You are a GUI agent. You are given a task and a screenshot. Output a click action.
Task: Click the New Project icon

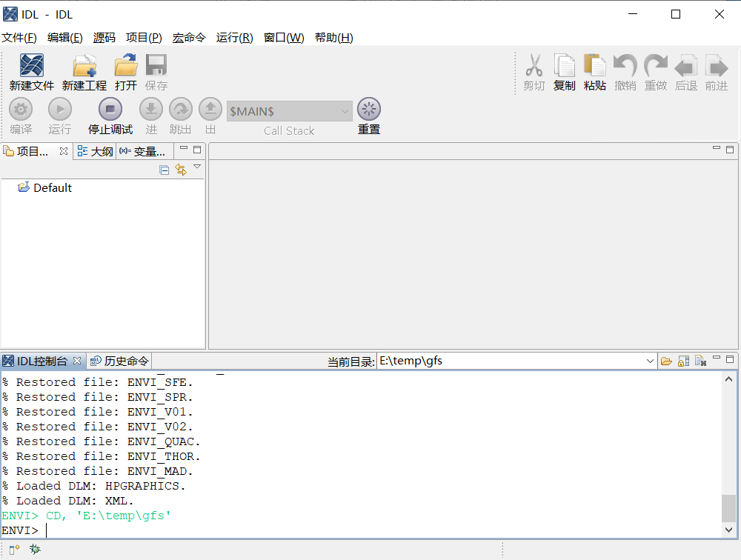click(x=84, y=65)
